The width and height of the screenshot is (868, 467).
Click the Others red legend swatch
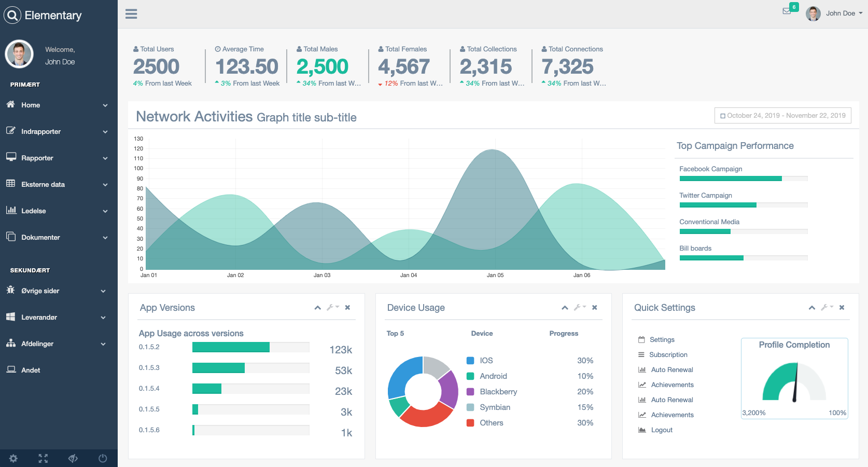pos(470,423)
